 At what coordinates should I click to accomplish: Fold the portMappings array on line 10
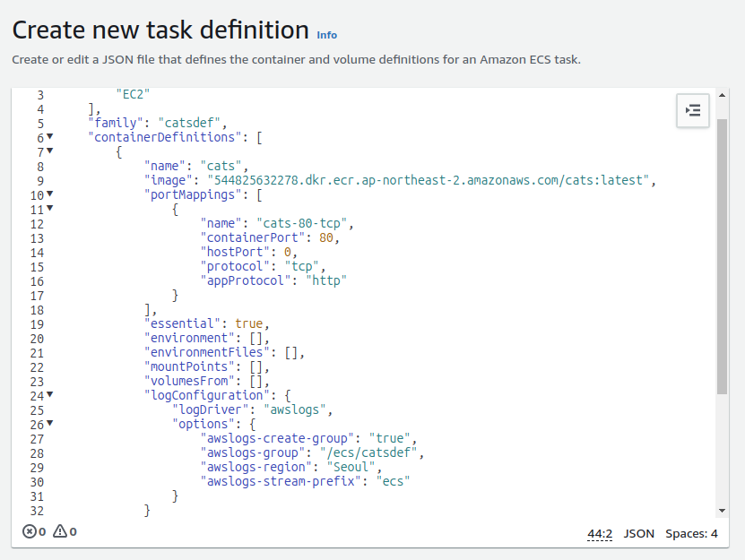click(49, 194)
